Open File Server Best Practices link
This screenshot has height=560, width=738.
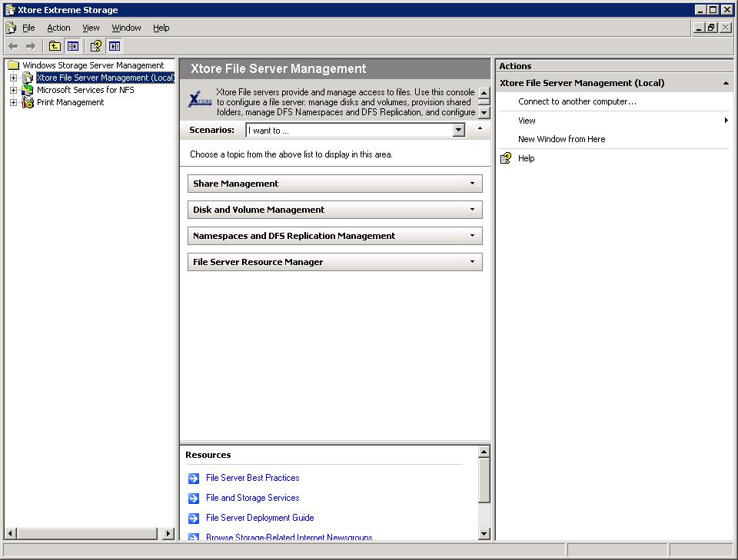252,478
